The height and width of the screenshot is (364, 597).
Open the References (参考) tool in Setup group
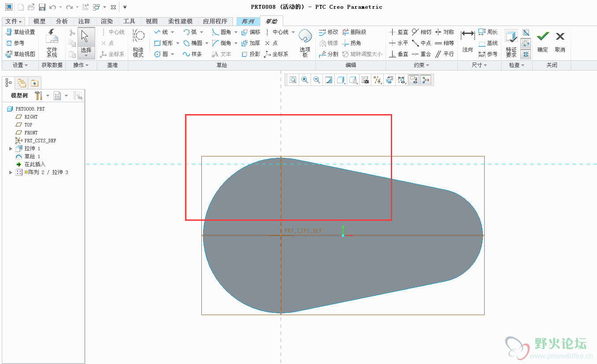pyautogui.click(x=15, y=43)
